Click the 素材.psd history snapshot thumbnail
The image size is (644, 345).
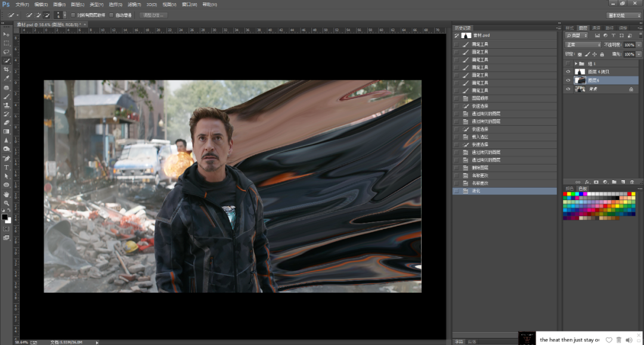(466, 36)
